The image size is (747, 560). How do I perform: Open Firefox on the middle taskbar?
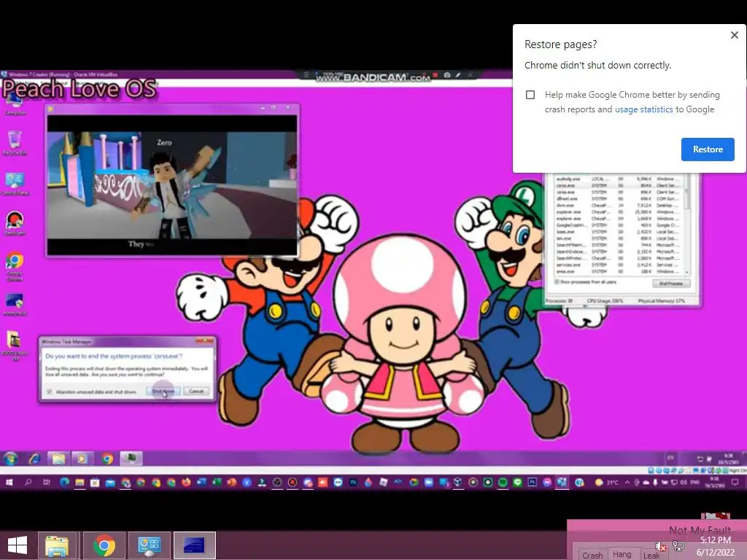[186, 483]
